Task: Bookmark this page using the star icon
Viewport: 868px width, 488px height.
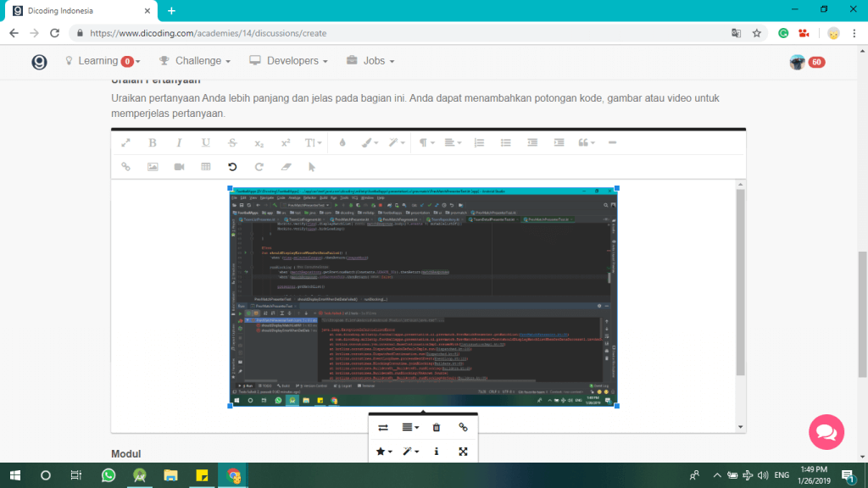Action: pos(756,32)
